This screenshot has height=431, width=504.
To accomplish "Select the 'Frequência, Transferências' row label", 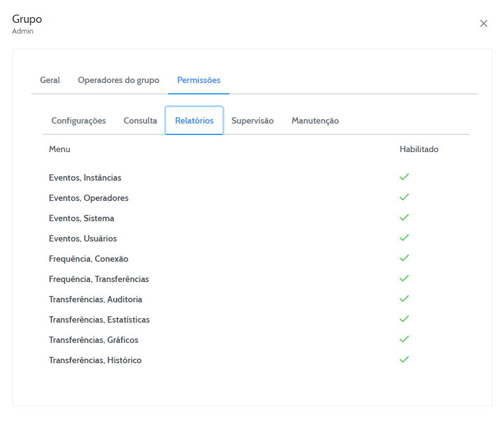I will (x=99, y=279).
